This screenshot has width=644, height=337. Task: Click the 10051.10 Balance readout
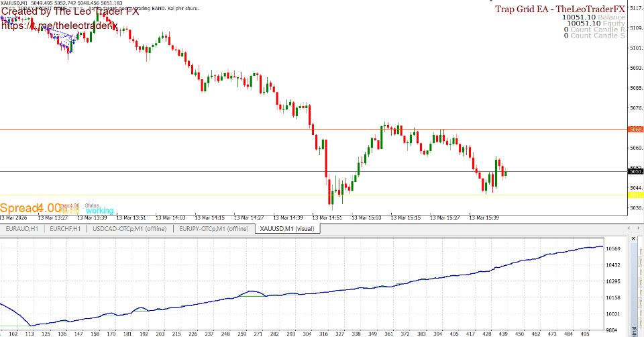pyautogui.click(x=594, y=17)
